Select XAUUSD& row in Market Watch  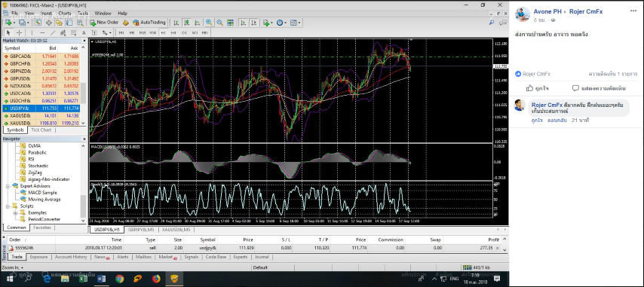pos(41,123)
